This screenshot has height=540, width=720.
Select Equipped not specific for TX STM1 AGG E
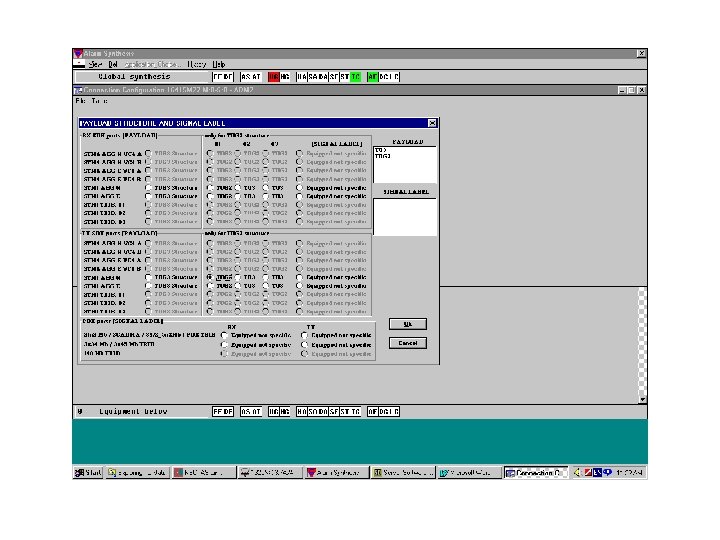click(300, 286)
